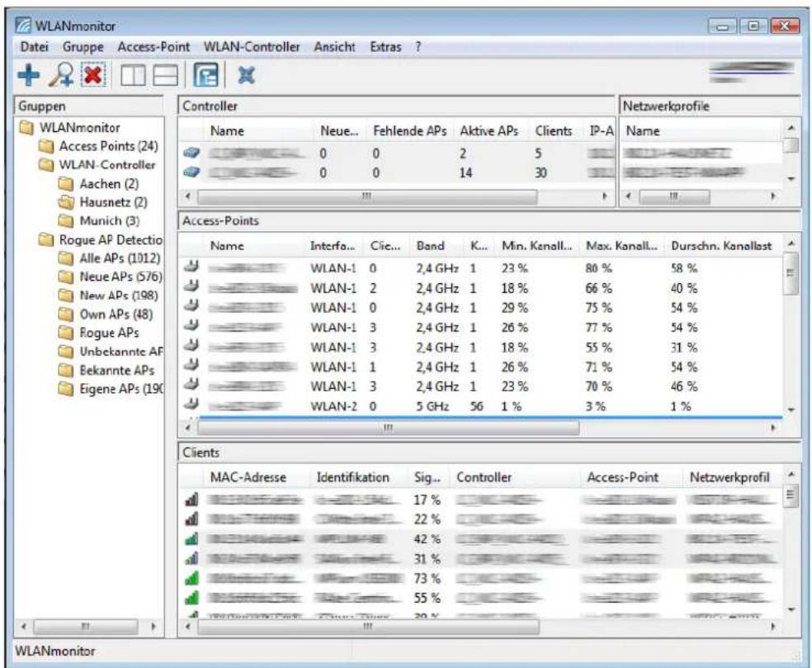Viewport: 812px width, 668px height.
Task: Open the ? help menu
Action: 418,46
